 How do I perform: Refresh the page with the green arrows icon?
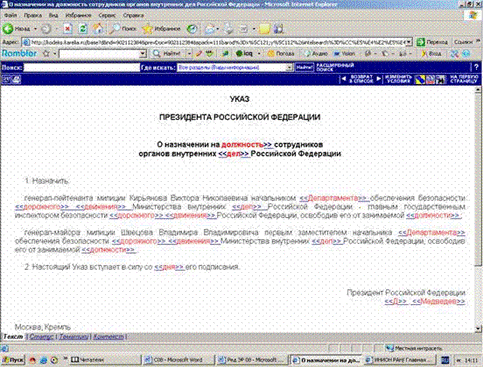83,29
